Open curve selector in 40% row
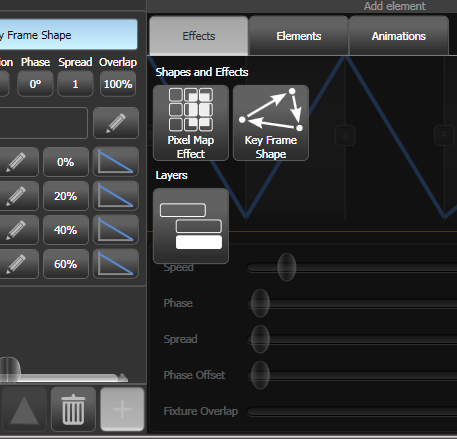Image resolution: width=457 pixels, height=439 pixels. tap(116, 230)
